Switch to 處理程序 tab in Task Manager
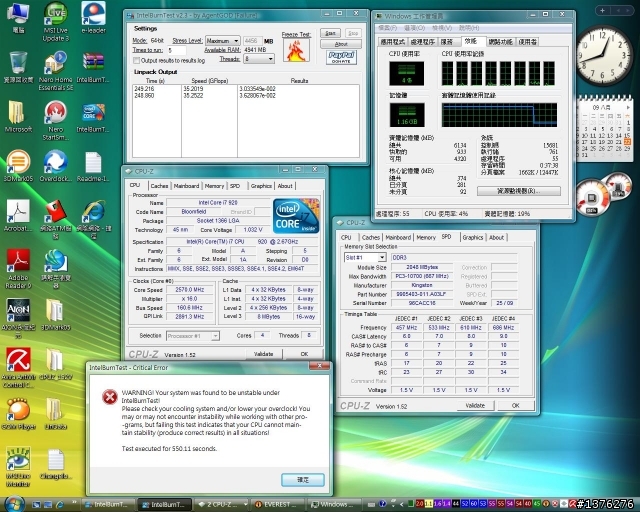The width and height of the screenshot is (640, 512). click(x=422, y=42)
